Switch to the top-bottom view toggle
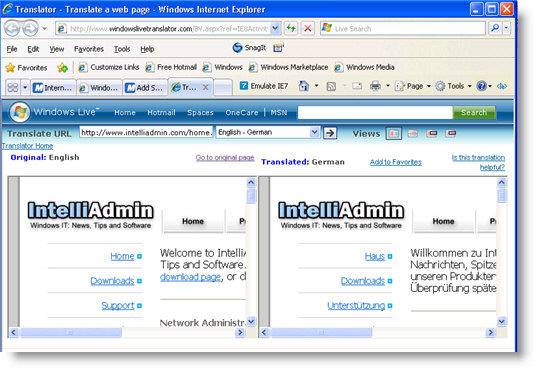Screen dimensions: 534x368 pos(413,133)
